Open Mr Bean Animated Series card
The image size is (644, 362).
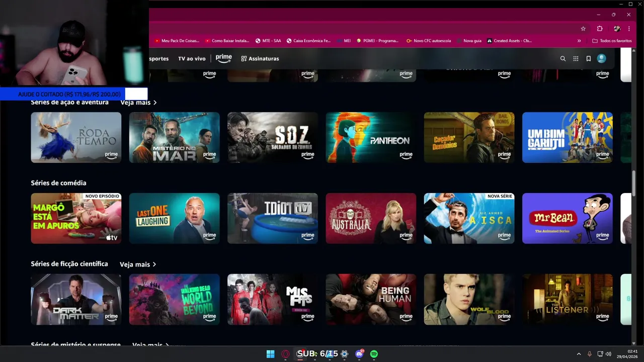[x=568, y=218]
